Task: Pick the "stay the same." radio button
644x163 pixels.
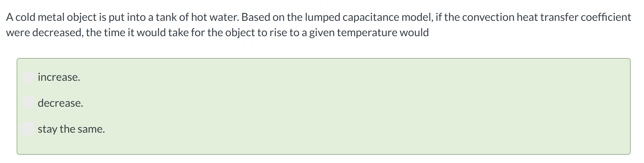Action: click(28, 129)
